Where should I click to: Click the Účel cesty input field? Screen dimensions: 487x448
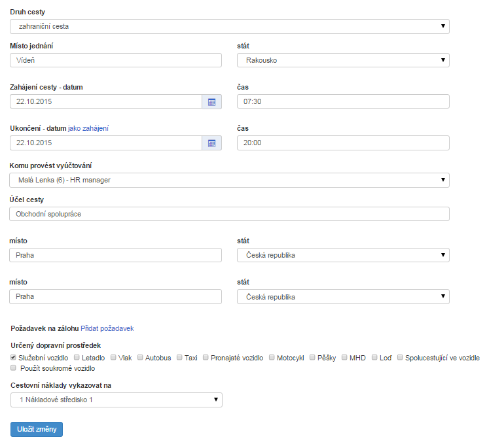point(229,214)
